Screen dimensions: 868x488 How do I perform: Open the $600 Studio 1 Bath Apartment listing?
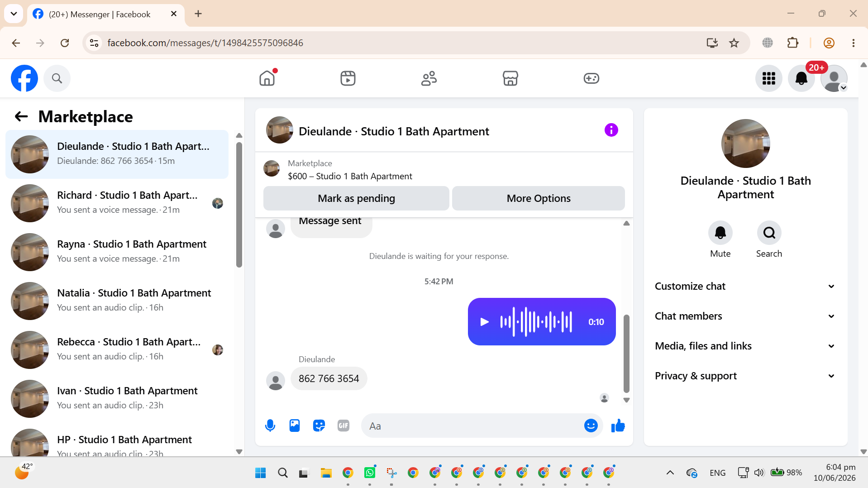[350, 176]
